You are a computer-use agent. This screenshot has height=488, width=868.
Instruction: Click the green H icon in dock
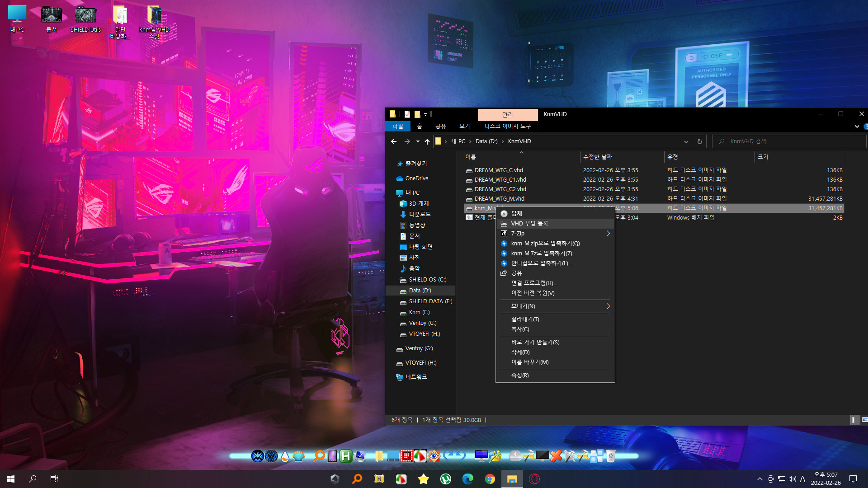coord(346,456)
